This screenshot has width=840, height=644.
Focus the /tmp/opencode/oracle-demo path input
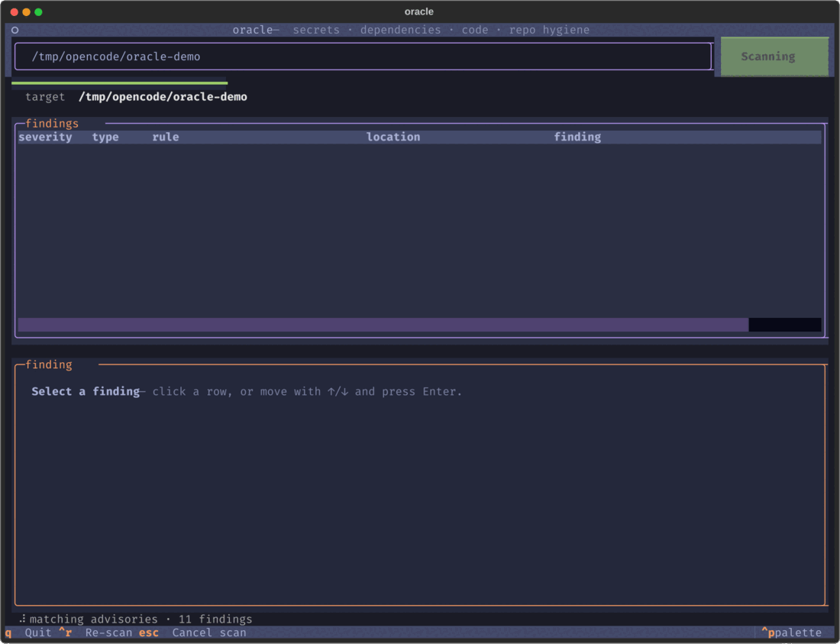[363, 57]
